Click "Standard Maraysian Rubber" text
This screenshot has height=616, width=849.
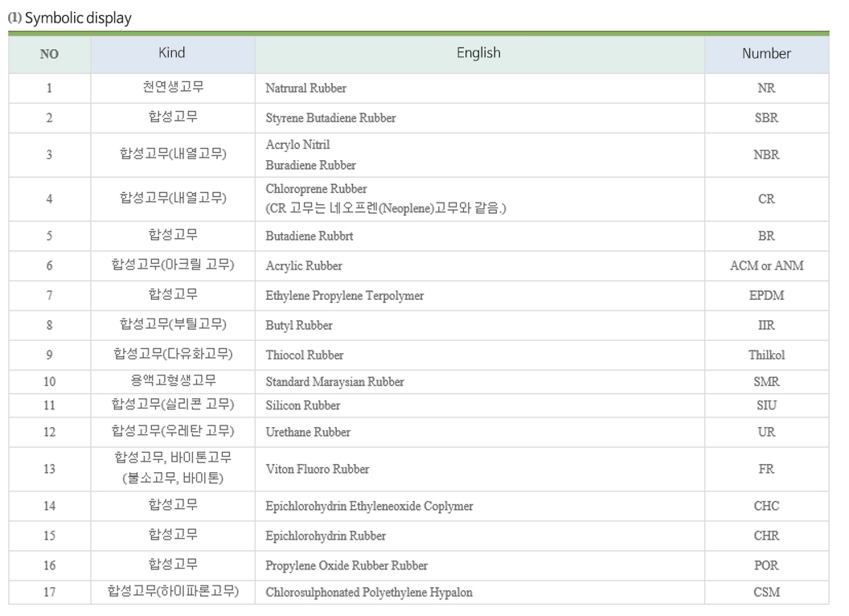(334, 382)
